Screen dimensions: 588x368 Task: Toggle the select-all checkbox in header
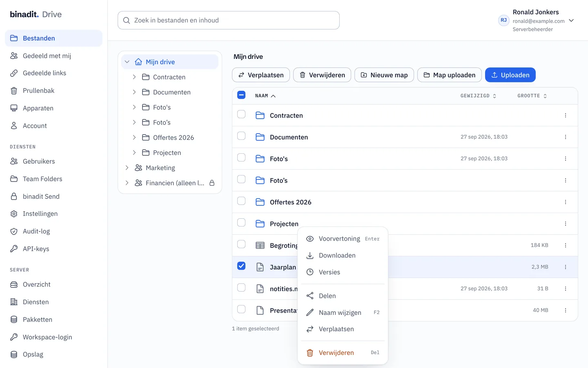[x=241, y=95]
